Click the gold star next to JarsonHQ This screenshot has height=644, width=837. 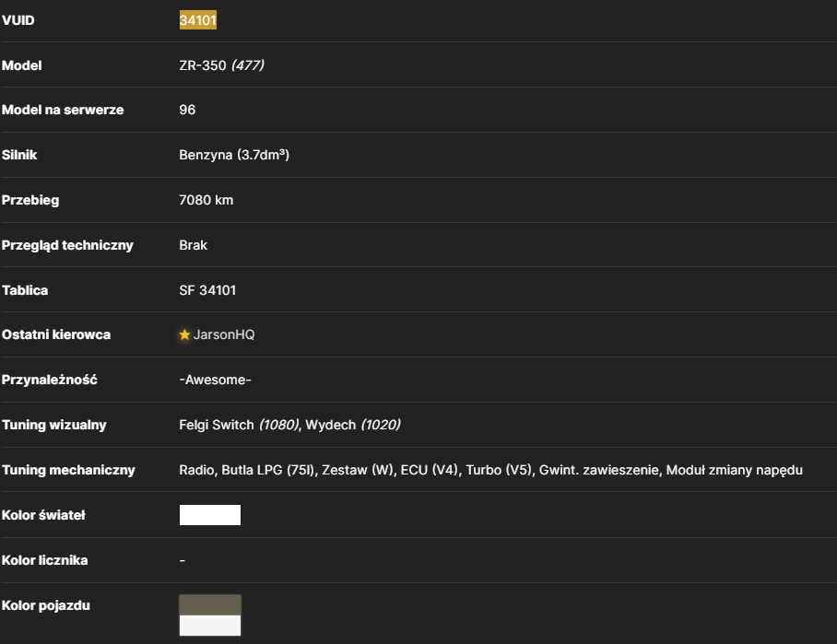coord(184,334)
